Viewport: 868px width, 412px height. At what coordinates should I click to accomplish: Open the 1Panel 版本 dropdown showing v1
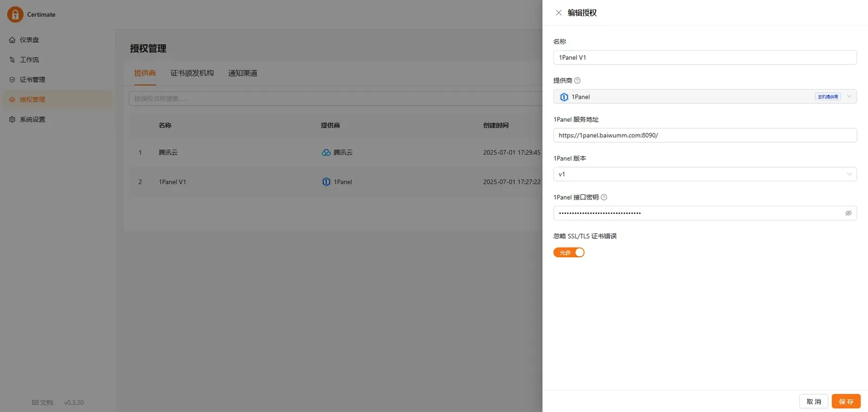705,174
